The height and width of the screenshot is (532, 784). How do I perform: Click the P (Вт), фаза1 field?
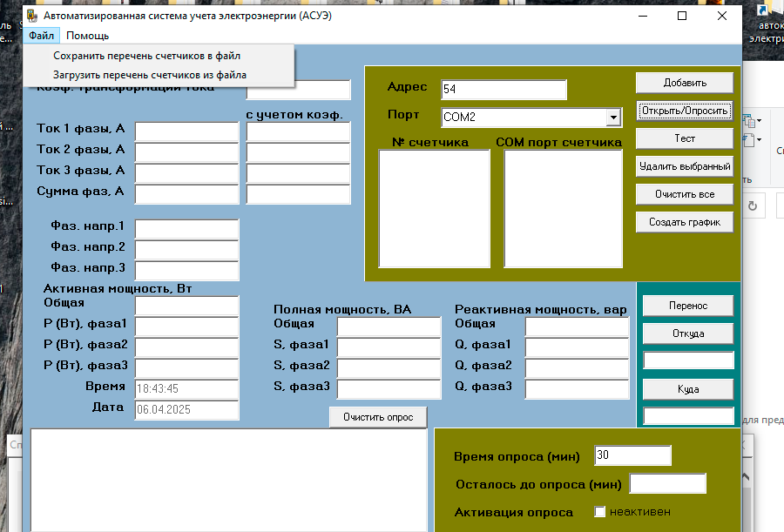pos(187,327)
